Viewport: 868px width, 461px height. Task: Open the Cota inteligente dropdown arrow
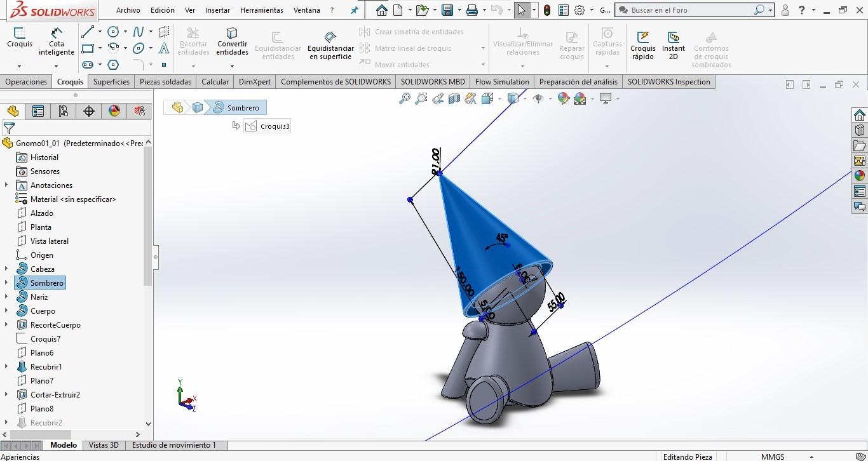click(57, 65)
